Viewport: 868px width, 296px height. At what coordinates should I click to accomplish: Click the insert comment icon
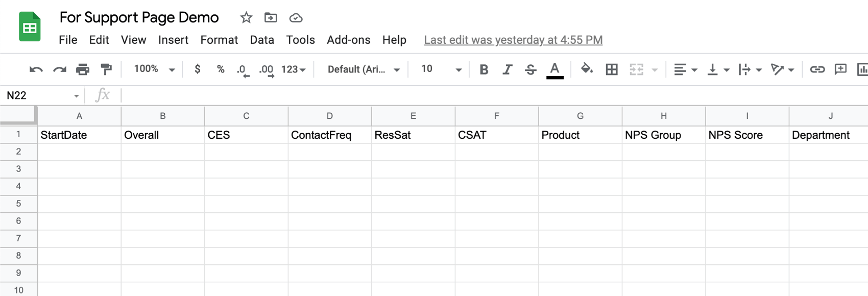pos(840,69)
